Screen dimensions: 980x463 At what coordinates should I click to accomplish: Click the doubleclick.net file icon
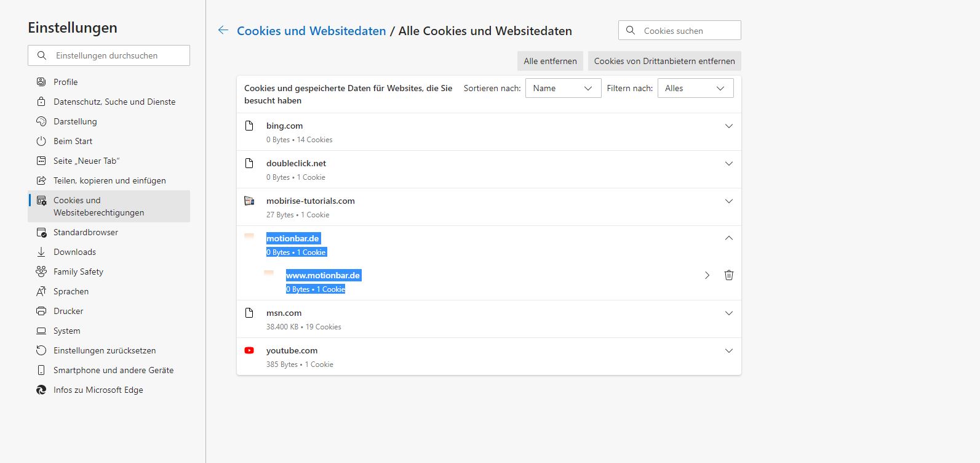pyautogui.click(x=249, y=164)
